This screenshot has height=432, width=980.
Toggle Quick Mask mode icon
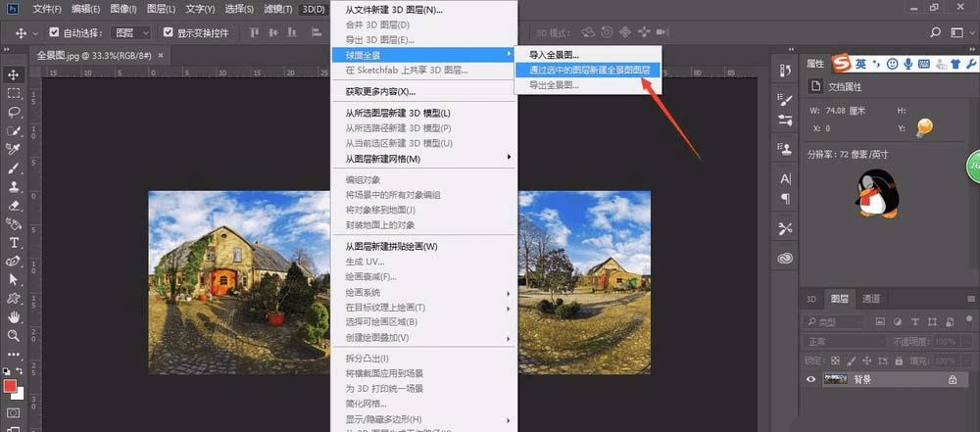tap(13, 413)
